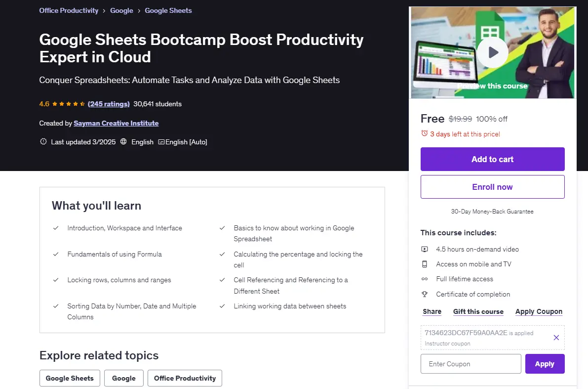Click 30-Day Money-Back Guarantee text
This screenshot has height=389, width=588.
tap(492, 212)
